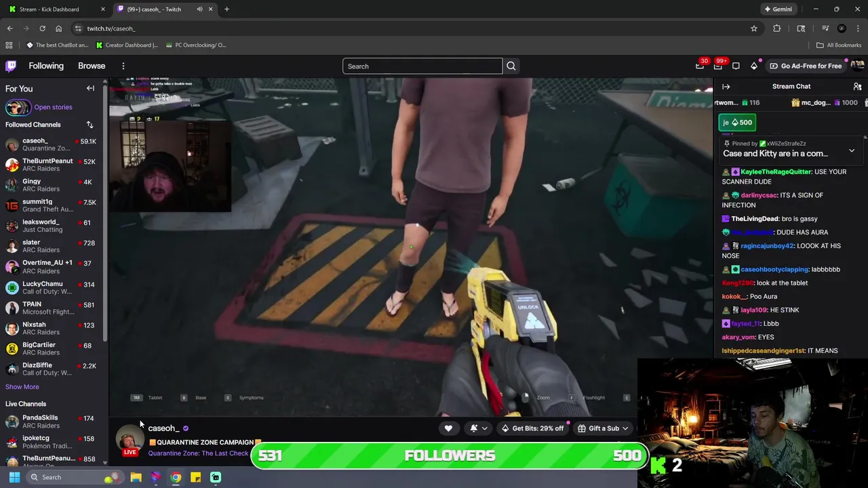This screenshot has width=868, height=488.
Task: Open Quarantine Zone: The Last Check link
Action: click(198, 453)
